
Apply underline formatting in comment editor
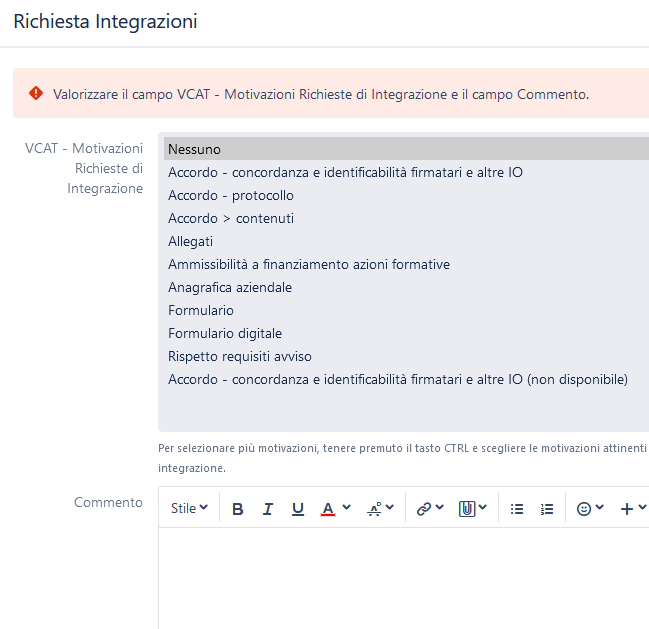pos(298,509)
